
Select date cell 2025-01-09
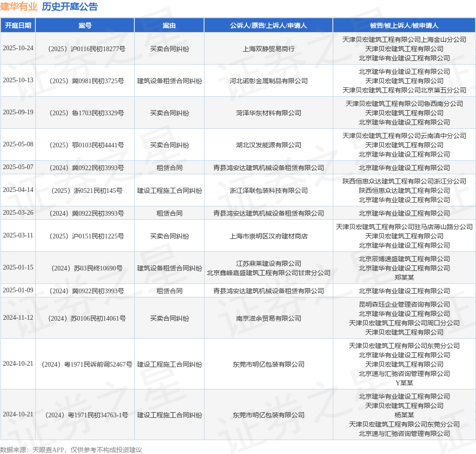pos(18,290)
